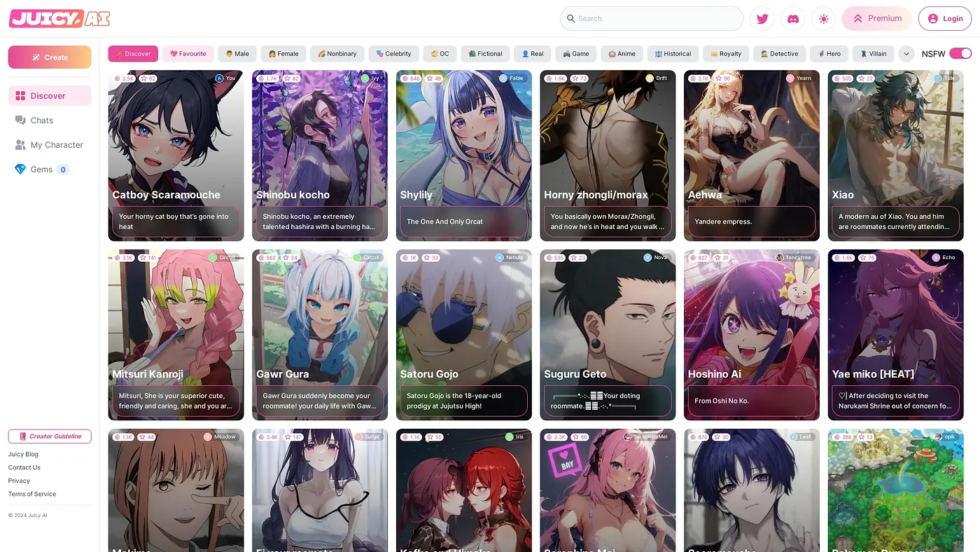Open the Privacy link
Viewport: 980px width, 552px height.
19,481
